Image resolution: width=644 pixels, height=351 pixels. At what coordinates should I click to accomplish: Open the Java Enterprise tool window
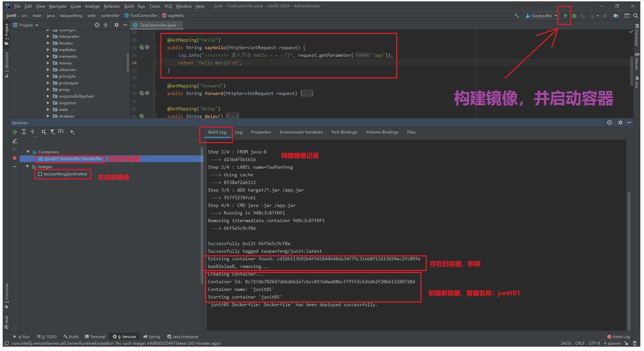pos(183,337)
